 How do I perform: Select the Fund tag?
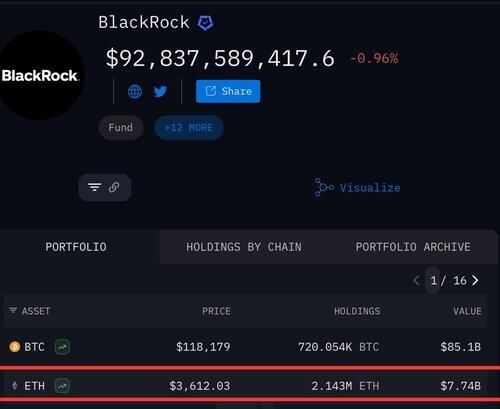click(x=121, y=128)
